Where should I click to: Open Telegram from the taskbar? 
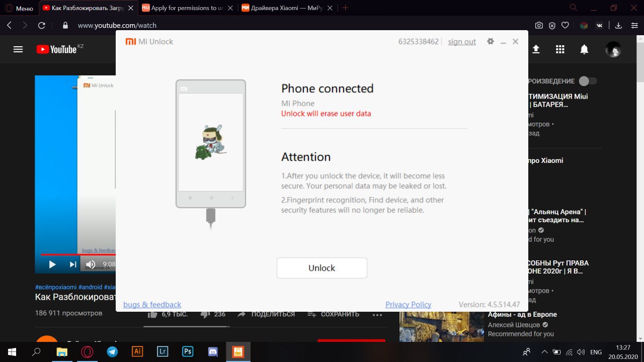(112, 351)
